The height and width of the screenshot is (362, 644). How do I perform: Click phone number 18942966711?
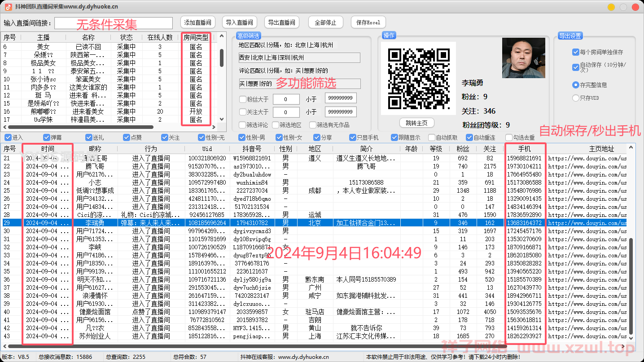[524, 296]
